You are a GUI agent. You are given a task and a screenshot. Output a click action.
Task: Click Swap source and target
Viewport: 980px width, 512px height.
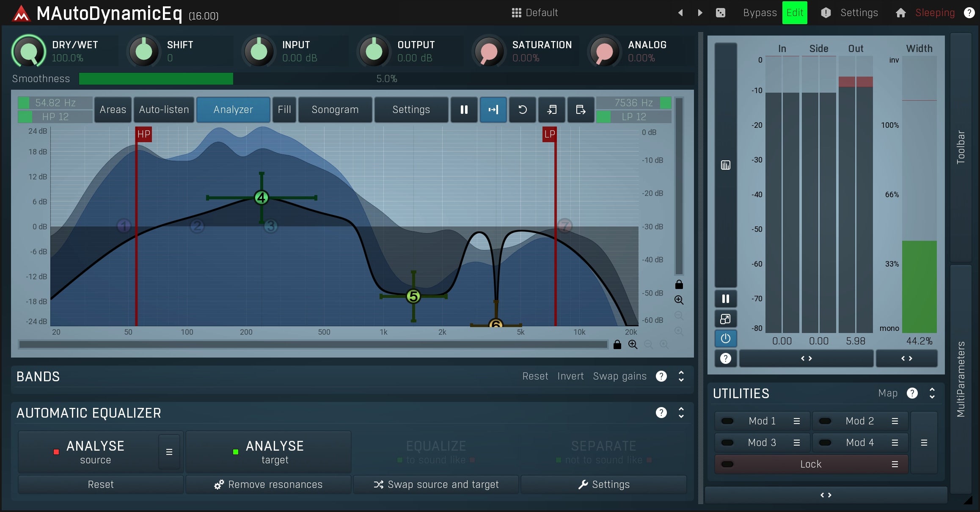coord(436,484)
